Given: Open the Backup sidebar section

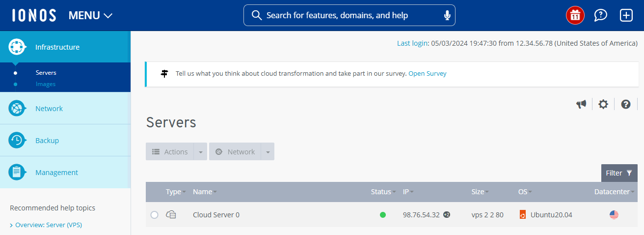Looking at the screenshot, I should coord(47,141).
